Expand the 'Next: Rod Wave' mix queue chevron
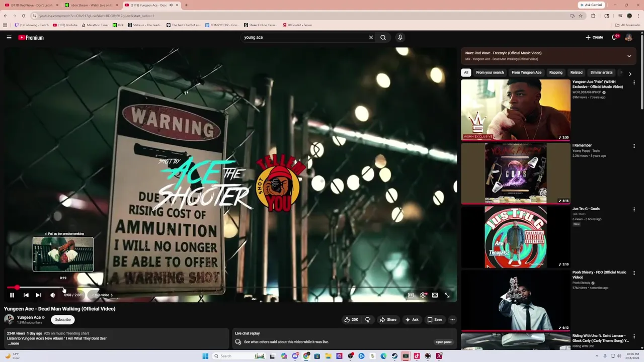Viewport: 644px width, 362px height. point(629,56)
